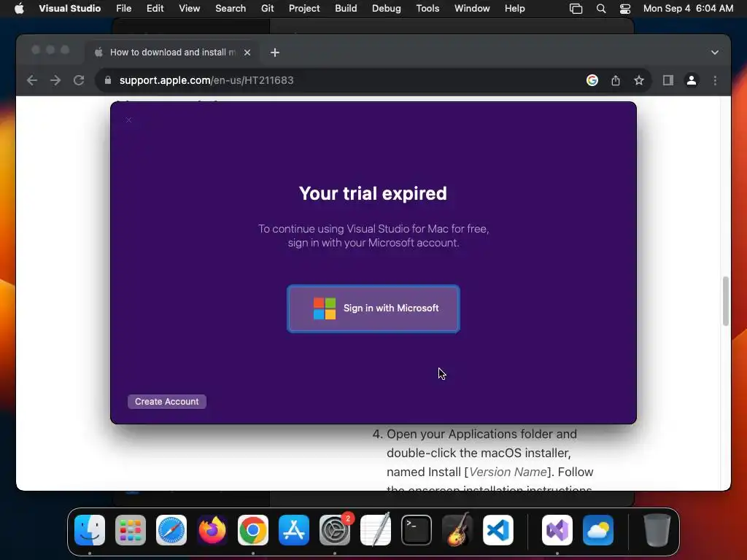Open the Project menu

pyautogui.click(x=304, y=8)
